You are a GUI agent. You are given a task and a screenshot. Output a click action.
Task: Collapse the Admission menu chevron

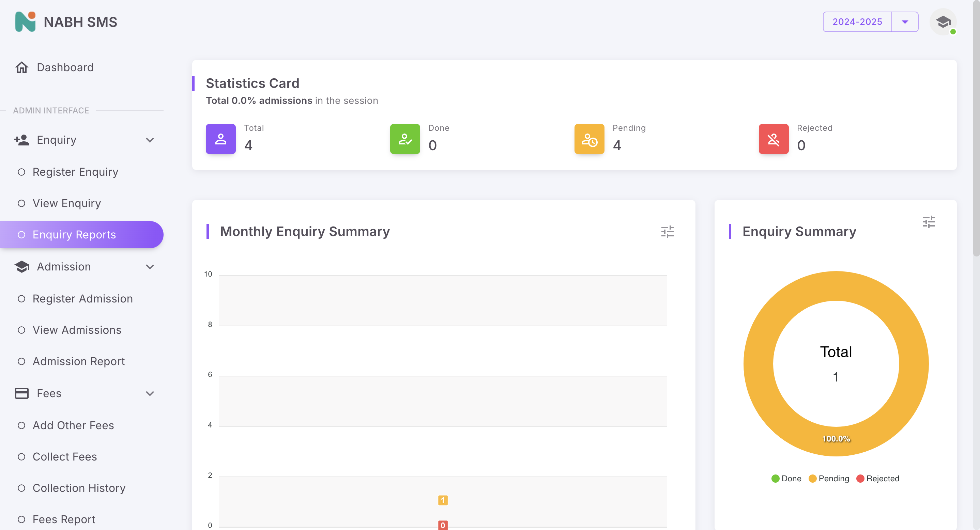tap(150, 266)
